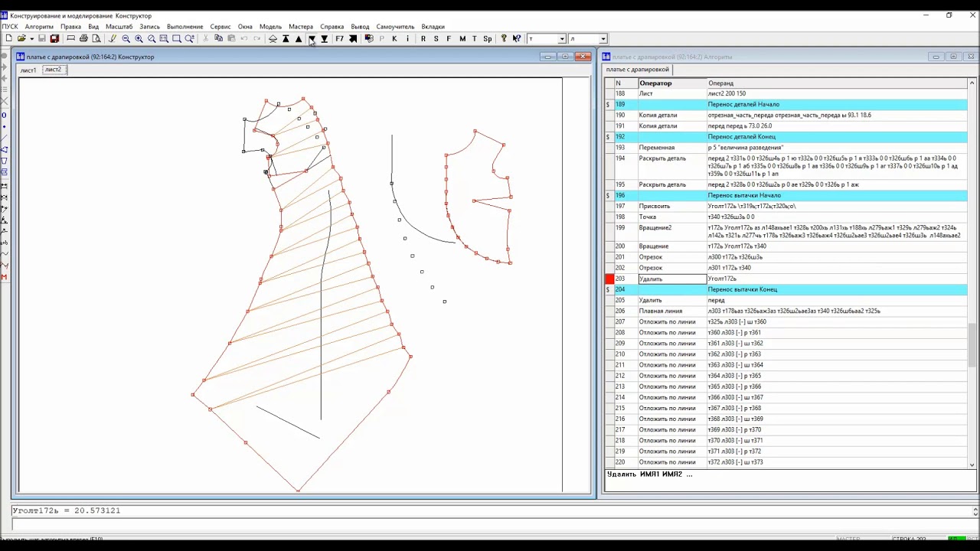Open the Вкладки menu
Viewport: 980px width, 551px height.
point(433,26)
